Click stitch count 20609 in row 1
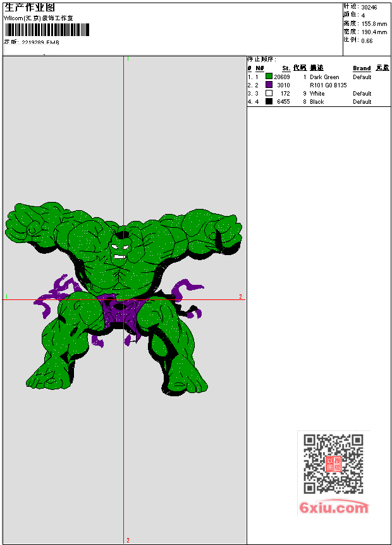The image size is (392, 545). pyautogui.click(x=282, y=77)
